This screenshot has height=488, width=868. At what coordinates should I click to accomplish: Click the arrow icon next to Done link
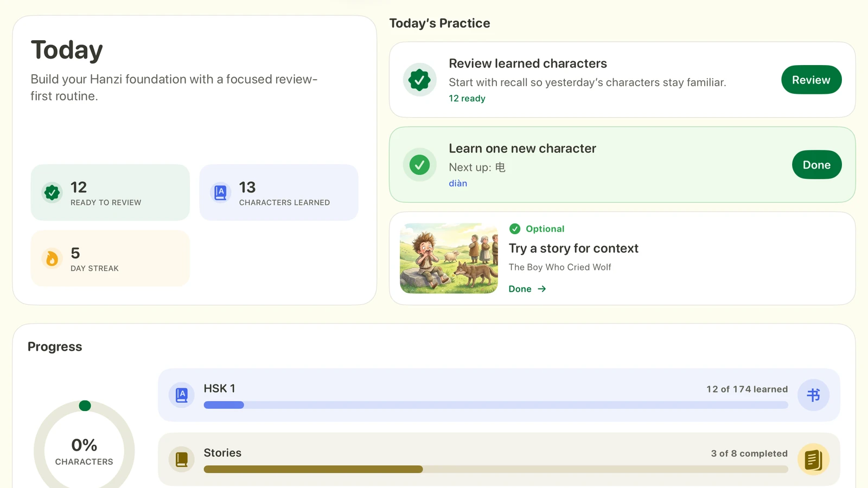point(541,289)
